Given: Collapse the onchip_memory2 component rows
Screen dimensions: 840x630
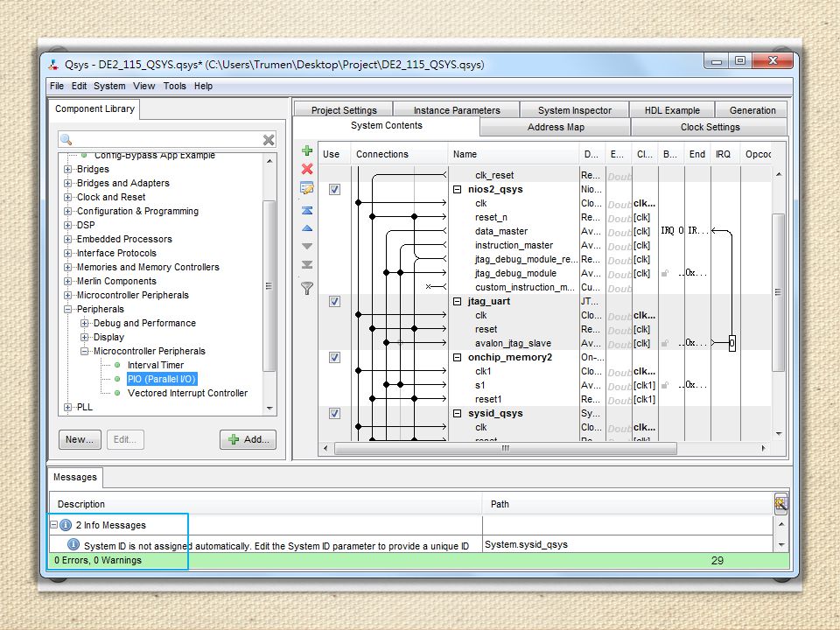Looking at the screenshot, I should pyautogui.click(x=457, y=357).
